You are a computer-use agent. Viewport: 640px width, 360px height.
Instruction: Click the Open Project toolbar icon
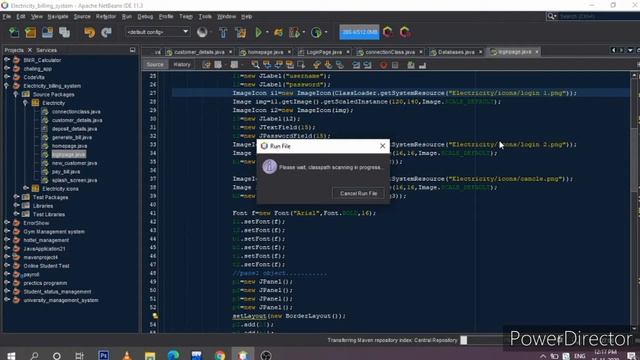coord(47,32)
